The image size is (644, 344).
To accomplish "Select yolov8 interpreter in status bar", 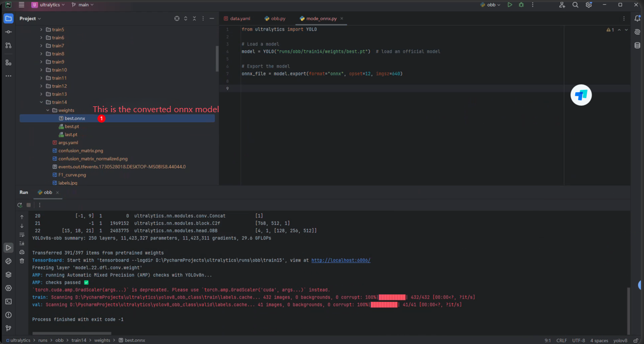I will (620, 340).
